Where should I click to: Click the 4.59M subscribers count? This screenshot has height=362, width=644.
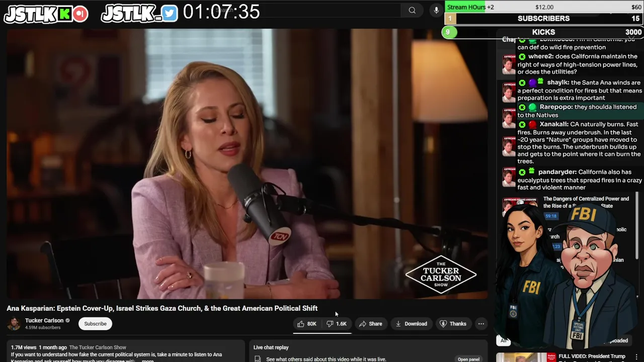[x=43, y=328]
